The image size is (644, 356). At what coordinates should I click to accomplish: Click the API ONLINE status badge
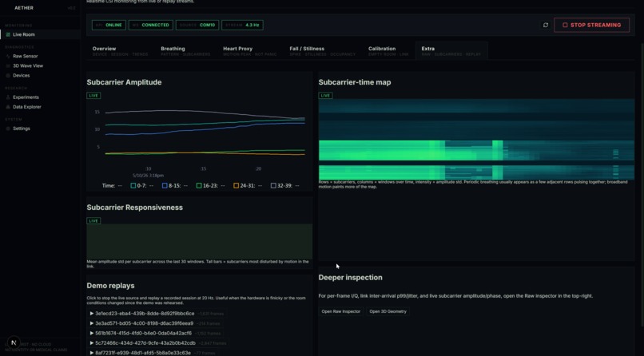tap(109, 25)
